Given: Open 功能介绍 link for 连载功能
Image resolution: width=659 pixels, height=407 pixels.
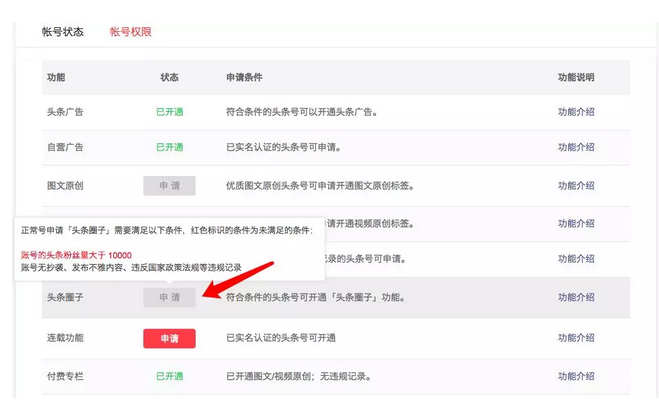Looking at the screenshot, I should pos(576,338).
